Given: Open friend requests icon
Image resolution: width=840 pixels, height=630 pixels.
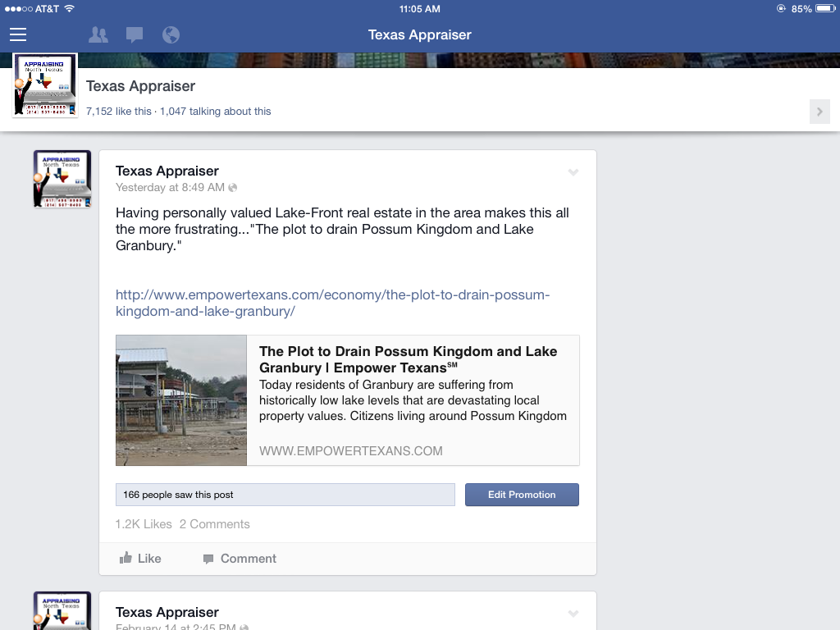Looking at the screenshot, I should pos(98,34).
